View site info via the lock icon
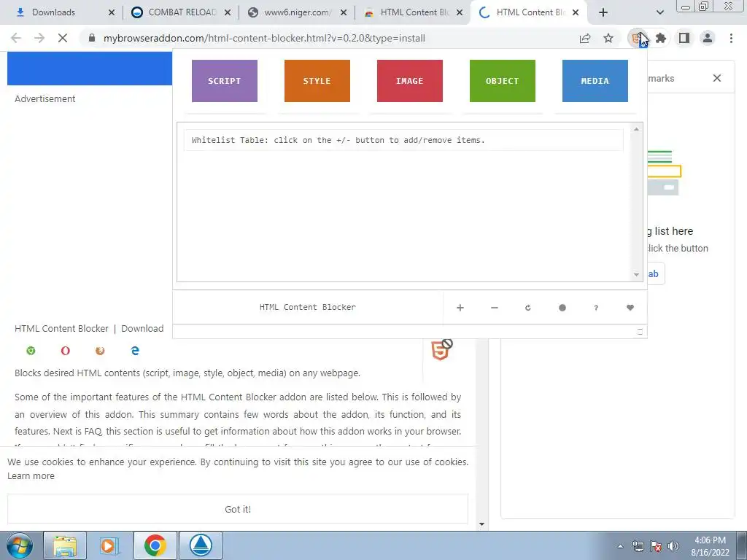Screen dimensions: 747x560 (x=92, y=38)
